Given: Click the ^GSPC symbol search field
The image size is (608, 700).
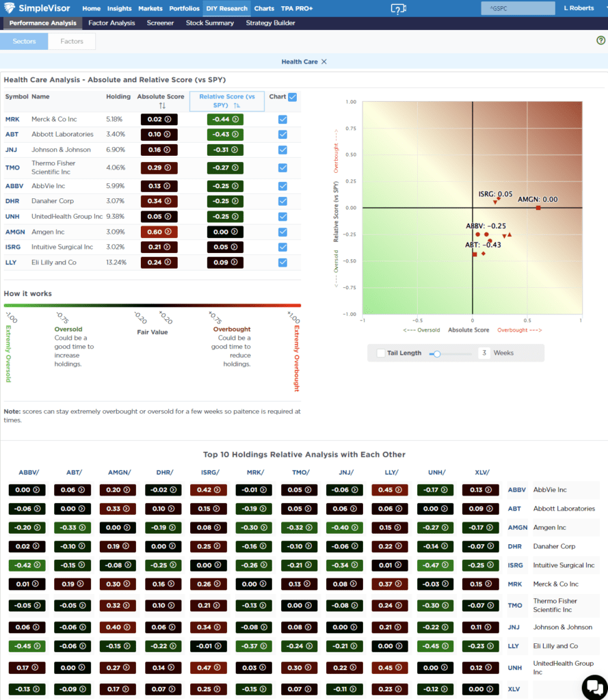Looking at the screenshot, I should click(x=518, y=8).
